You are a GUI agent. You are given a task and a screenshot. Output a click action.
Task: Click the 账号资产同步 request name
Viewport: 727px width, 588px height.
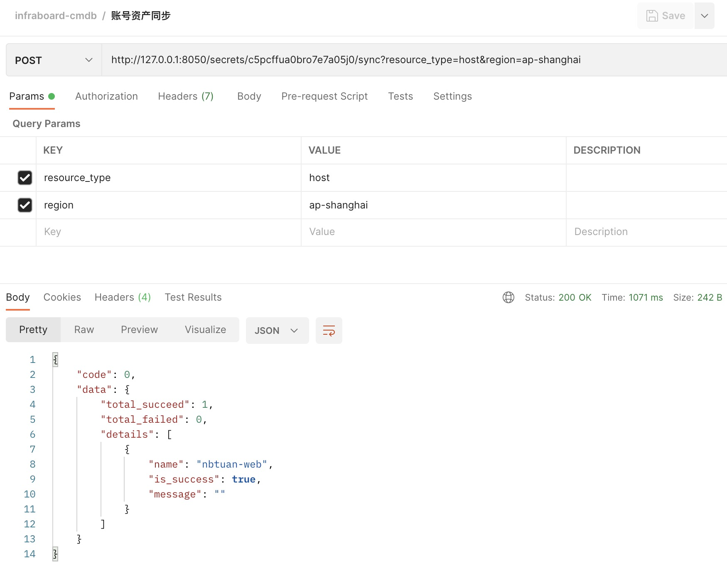pyautogui.click(x=141, y=16)
